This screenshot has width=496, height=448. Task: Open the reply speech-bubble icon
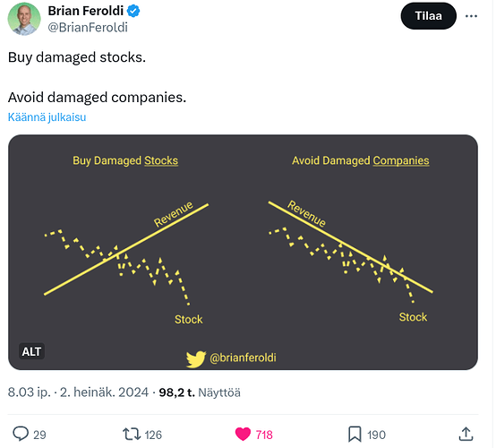(21, 434)
